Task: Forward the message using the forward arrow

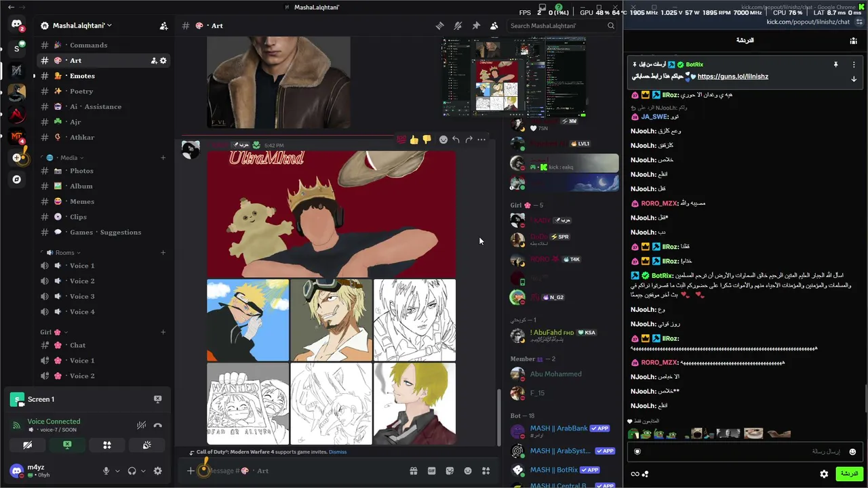Action: click(469, 140)
